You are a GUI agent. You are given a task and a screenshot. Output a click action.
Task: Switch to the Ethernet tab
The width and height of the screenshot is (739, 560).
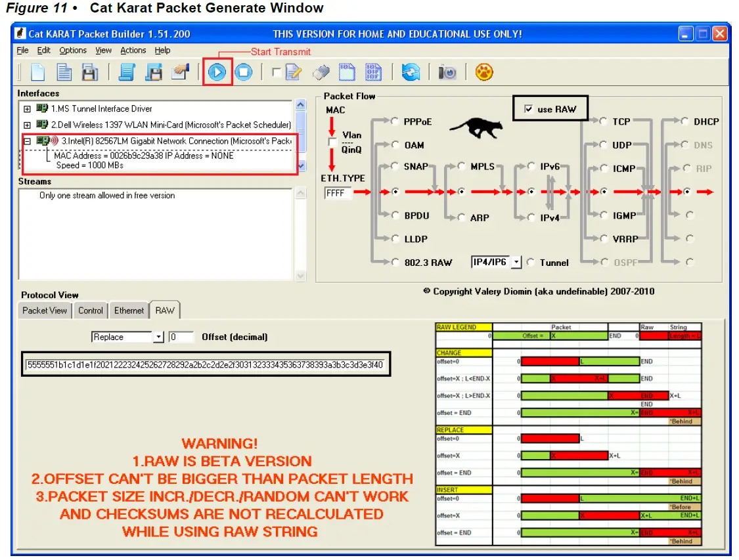pos(129,311)
